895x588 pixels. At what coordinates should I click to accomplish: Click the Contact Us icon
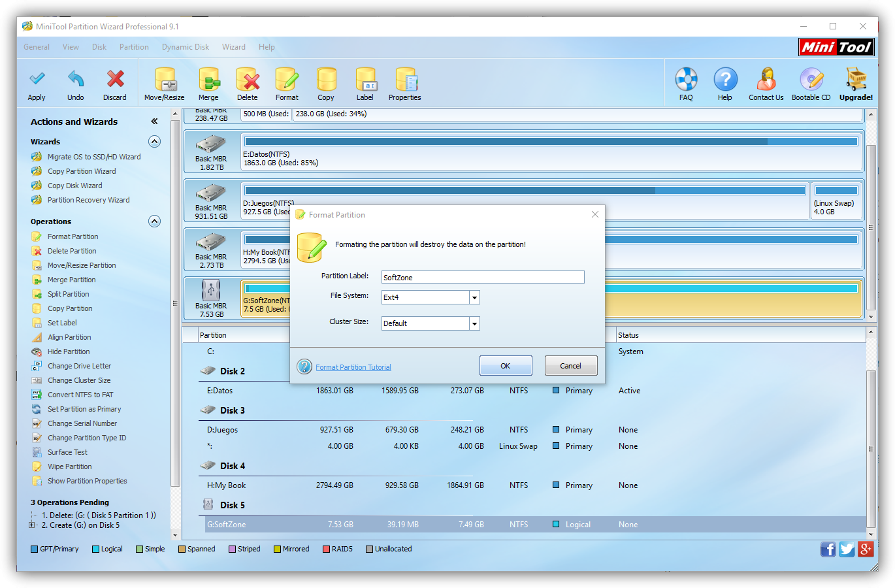[x=766, y=80]
